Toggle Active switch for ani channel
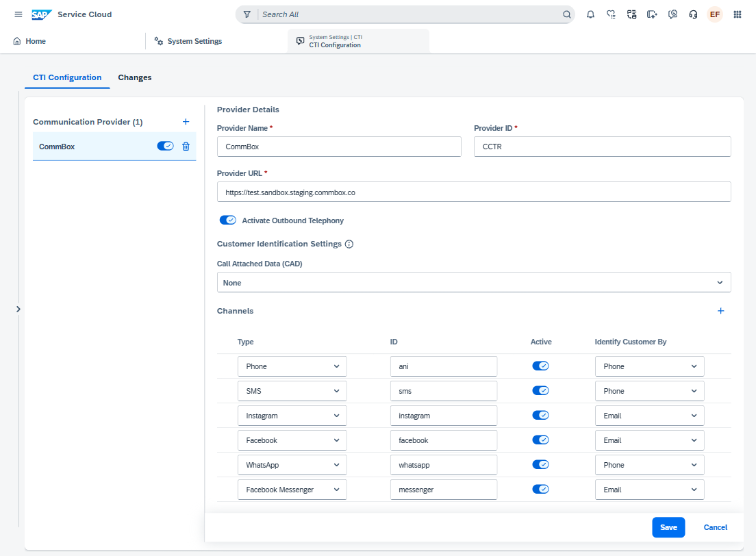The width and height of the screenshot is (756, 556). tap(540, 366)
